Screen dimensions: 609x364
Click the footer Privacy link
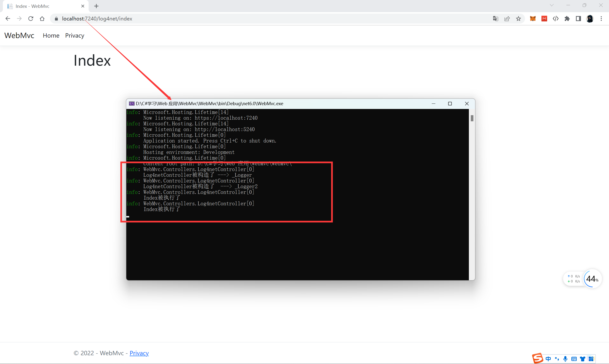pyautogui.click(x=139, y=353)
